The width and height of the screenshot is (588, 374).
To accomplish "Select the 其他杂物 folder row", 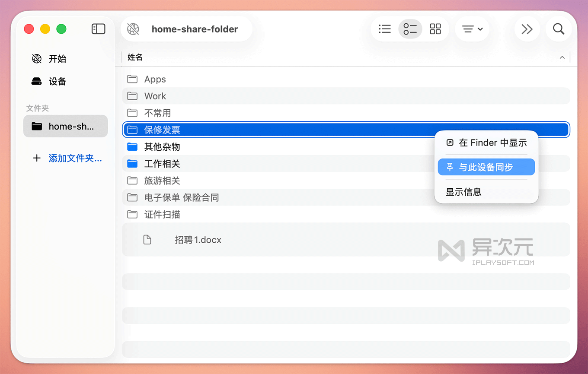I will point(346,147).
